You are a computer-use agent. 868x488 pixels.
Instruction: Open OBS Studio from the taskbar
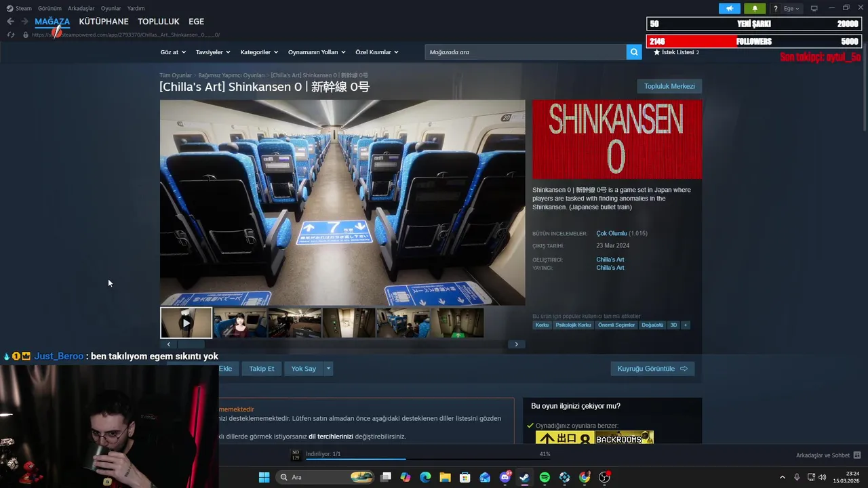point(604,477)
